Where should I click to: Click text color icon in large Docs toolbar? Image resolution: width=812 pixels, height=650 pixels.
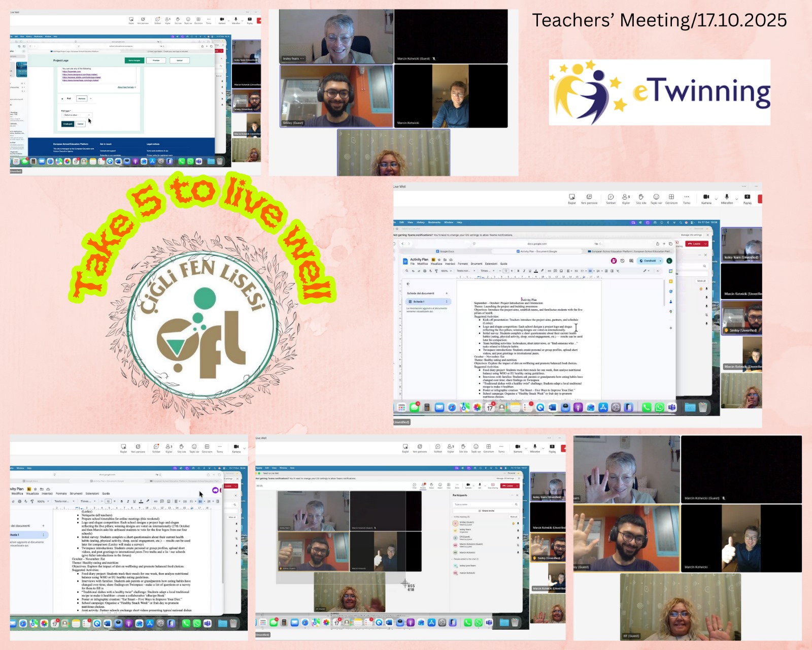[x=536, y=271]
